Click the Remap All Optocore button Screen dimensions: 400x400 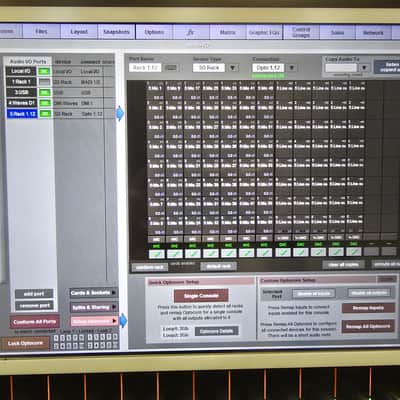(x=368, y=326)
